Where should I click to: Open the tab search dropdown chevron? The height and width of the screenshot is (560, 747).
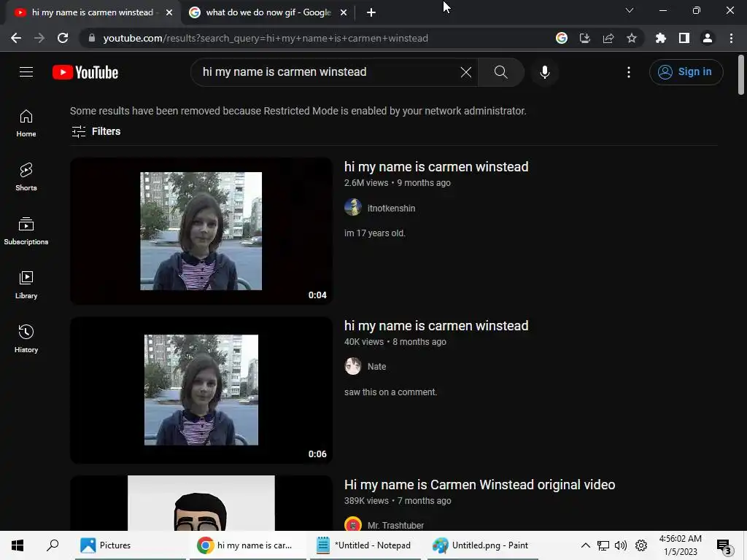click(x=630, y=10)
